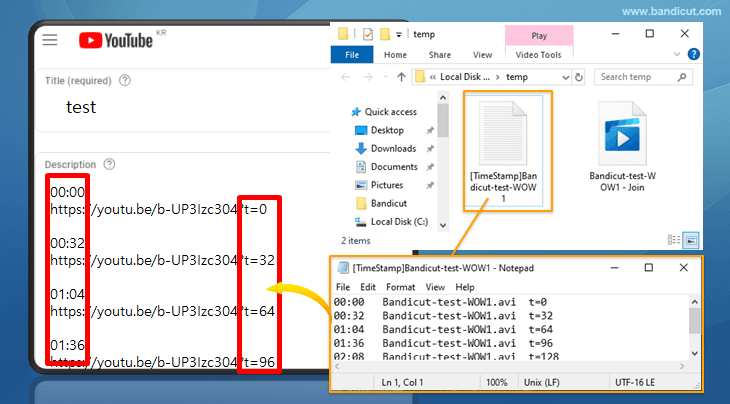730x404 pixels.
Task: Click the new folder icon in the quick access toolbar
Action: click(x=385, y=34)
